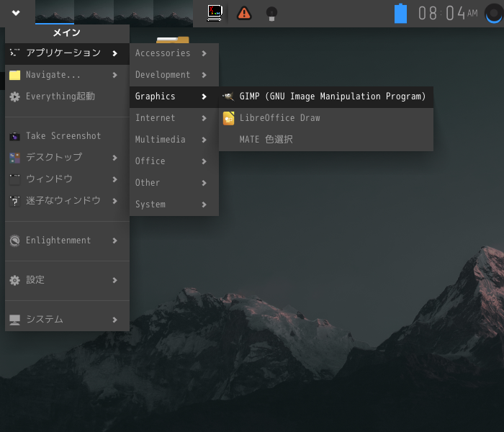The height and width of the screenshot is (432, 504).
Task: Expand Multimedia submenu arrow
Action: (204, 140)
